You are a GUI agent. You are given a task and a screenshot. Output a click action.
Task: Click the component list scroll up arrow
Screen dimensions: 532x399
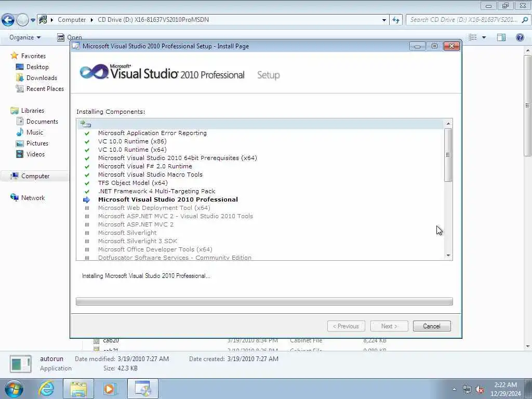448,124
